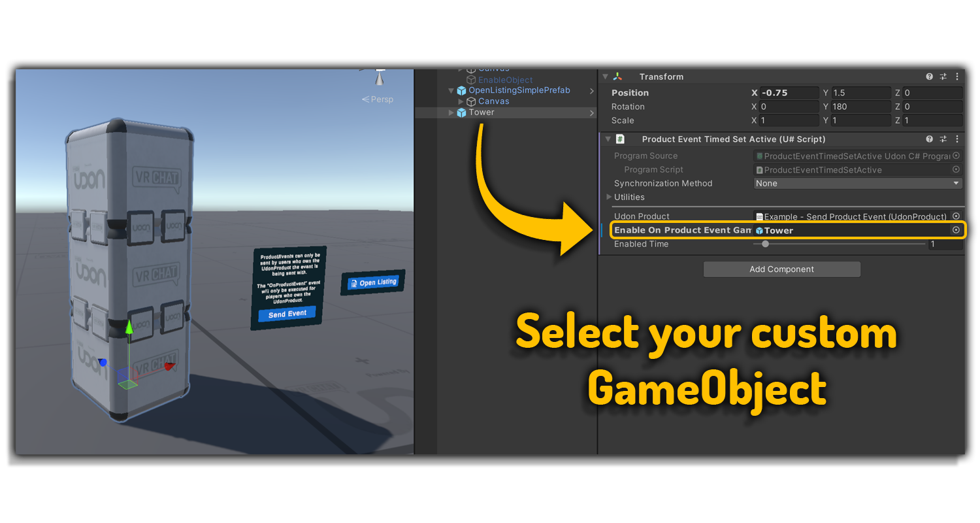
Task: Collapse the Transform component foldout
Action: tap(606, 76)
